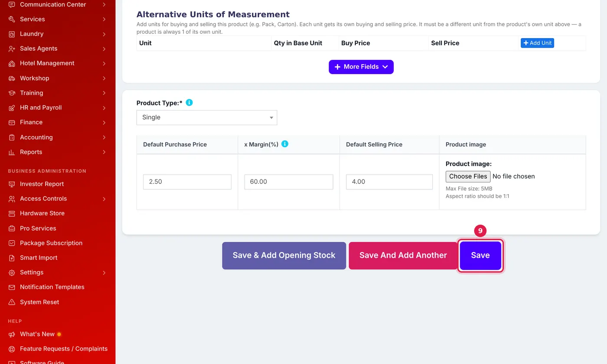Click the Reports bar chart icon

12,152
